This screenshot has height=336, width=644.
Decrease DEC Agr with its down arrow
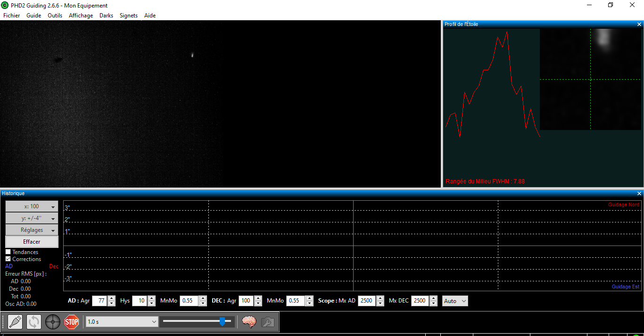(x=257, y=303)
